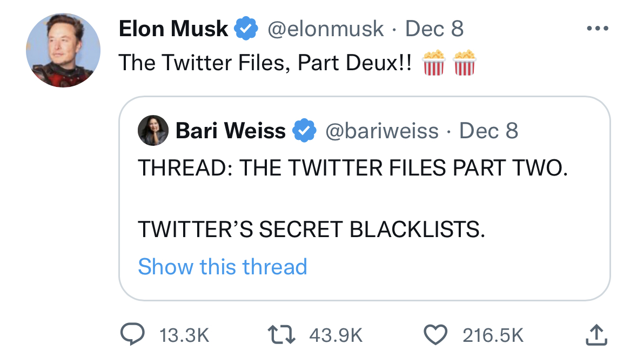The height and width of the screenshot is (364, 637).
Task: Open the three-dot more options menu
Action: pos(598,29)
